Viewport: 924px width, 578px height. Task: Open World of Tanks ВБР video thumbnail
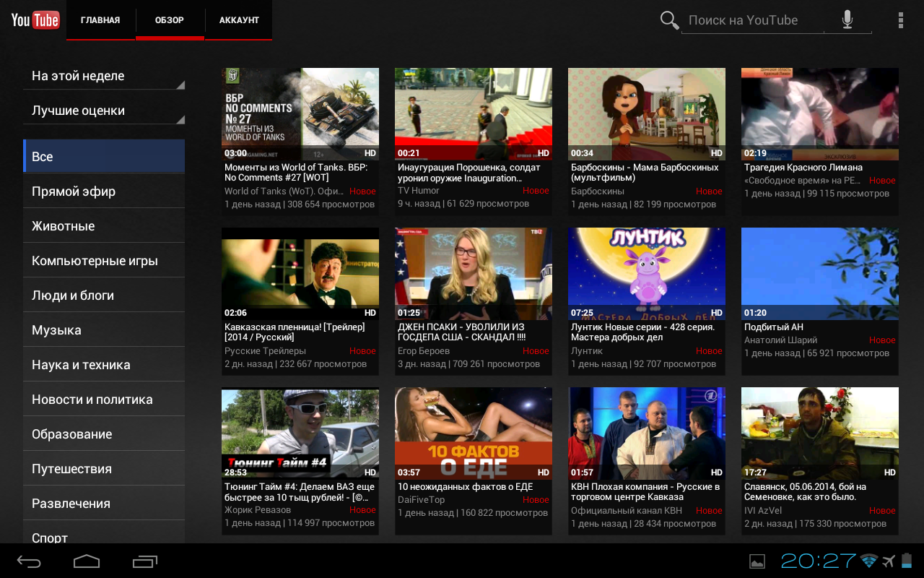(x=300, y=114)
